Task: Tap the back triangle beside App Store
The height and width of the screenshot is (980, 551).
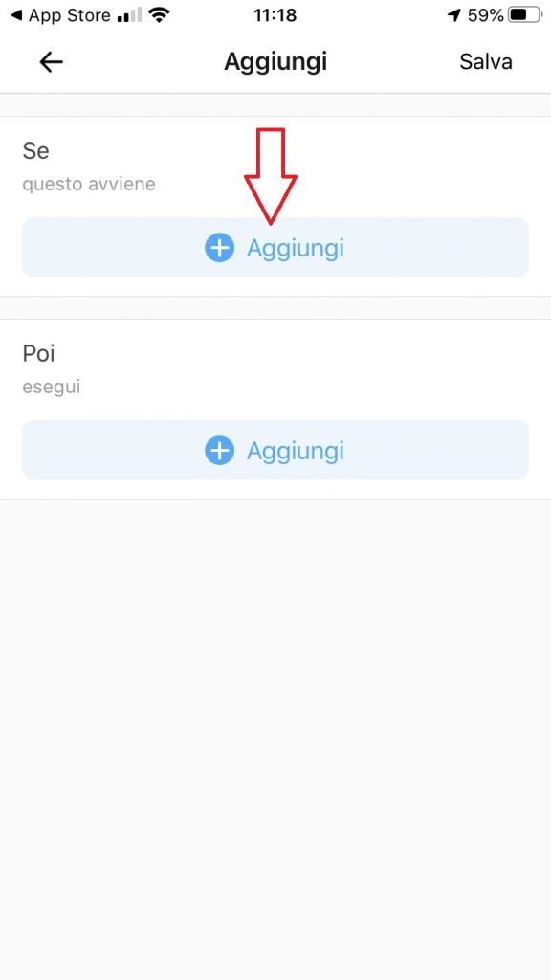Action: click(17, 15)
